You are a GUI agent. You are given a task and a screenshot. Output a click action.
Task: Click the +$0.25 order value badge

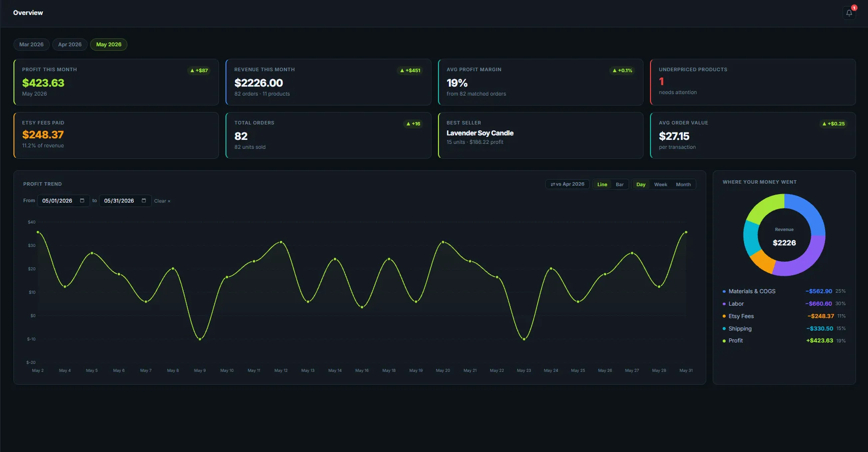tap(834, 124)
